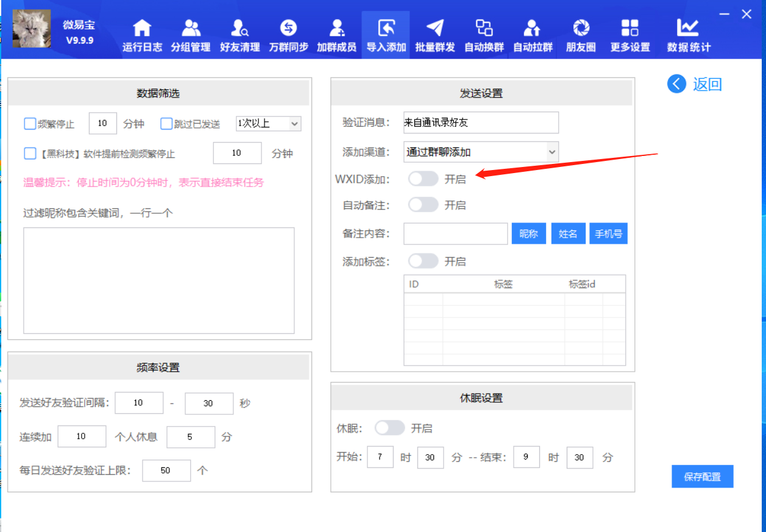Click the 保存配置 button
Viewport: 766px width, 532px height.
tap(702, 477)
